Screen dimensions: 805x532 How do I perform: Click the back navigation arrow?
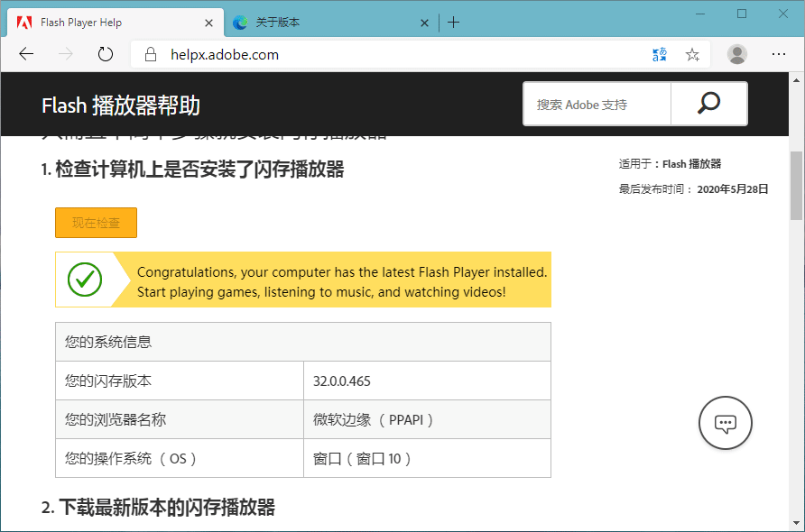point(26,54)
